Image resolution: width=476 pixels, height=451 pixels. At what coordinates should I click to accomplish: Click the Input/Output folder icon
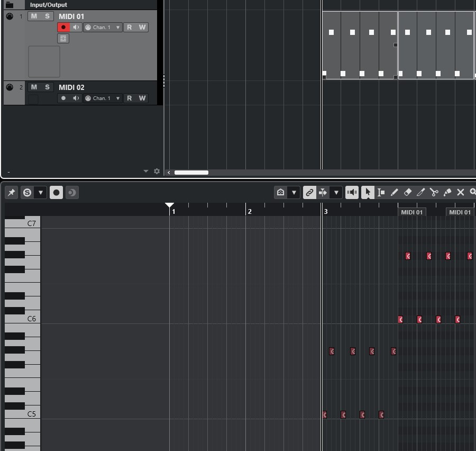(10, 5)
